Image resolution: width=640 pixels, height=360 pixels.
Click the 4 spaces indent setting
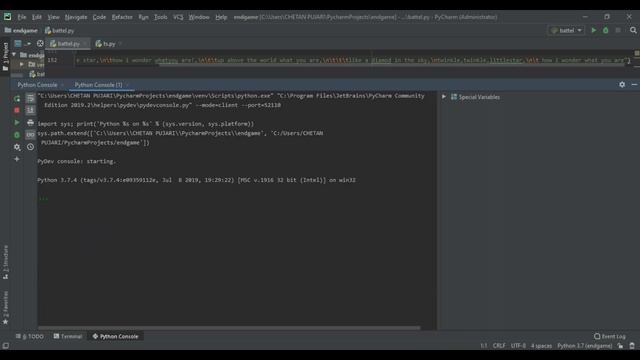pos(541,346)
